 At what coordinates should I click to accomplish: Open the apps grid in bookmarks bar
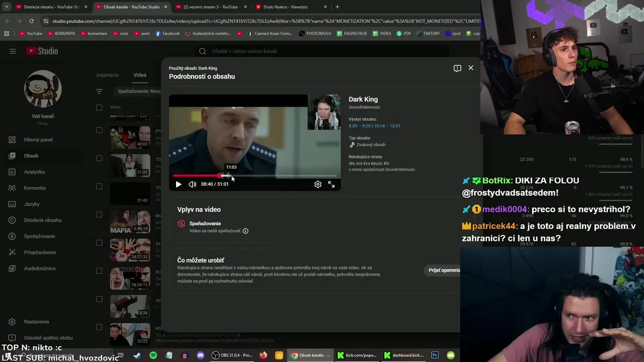pyautogui.click(x=7, y=34)
